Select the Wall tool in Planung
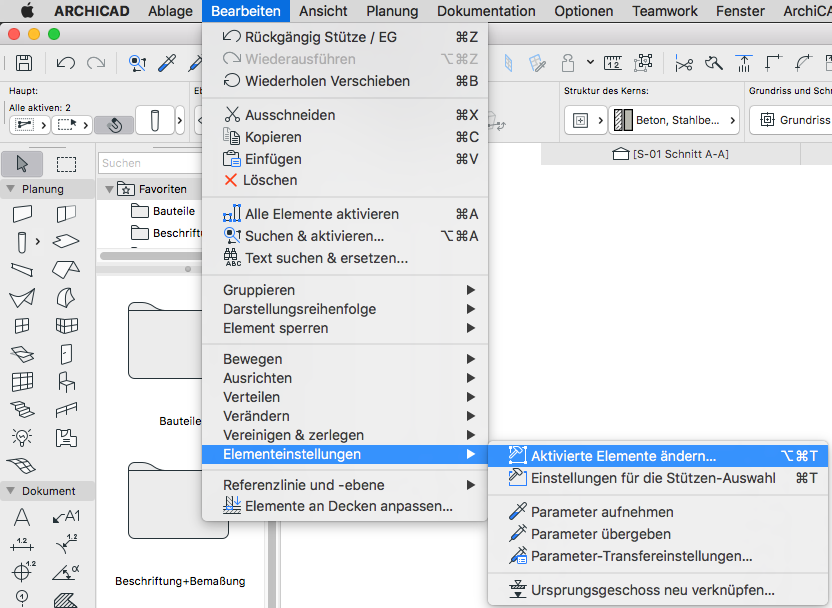832x608 pixels. (x=22, y=214)
